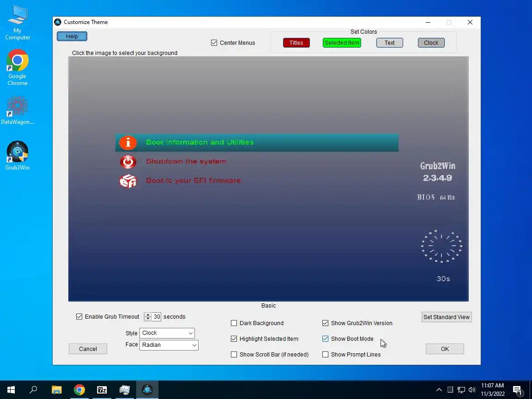This screenshot has width=532, height=399.
Task: Click OK to apply the theme
Action: (445, 349)
